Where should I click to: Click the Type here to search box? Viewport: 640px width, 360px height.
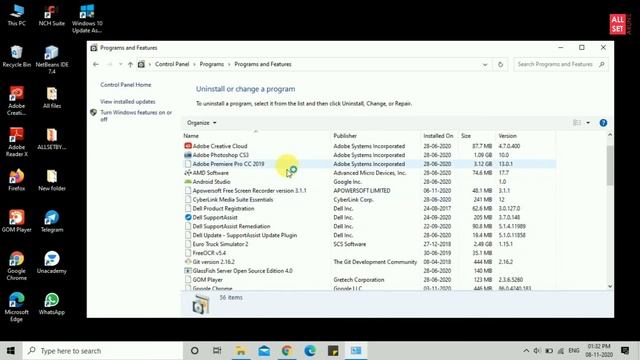[x=102, y=351]
